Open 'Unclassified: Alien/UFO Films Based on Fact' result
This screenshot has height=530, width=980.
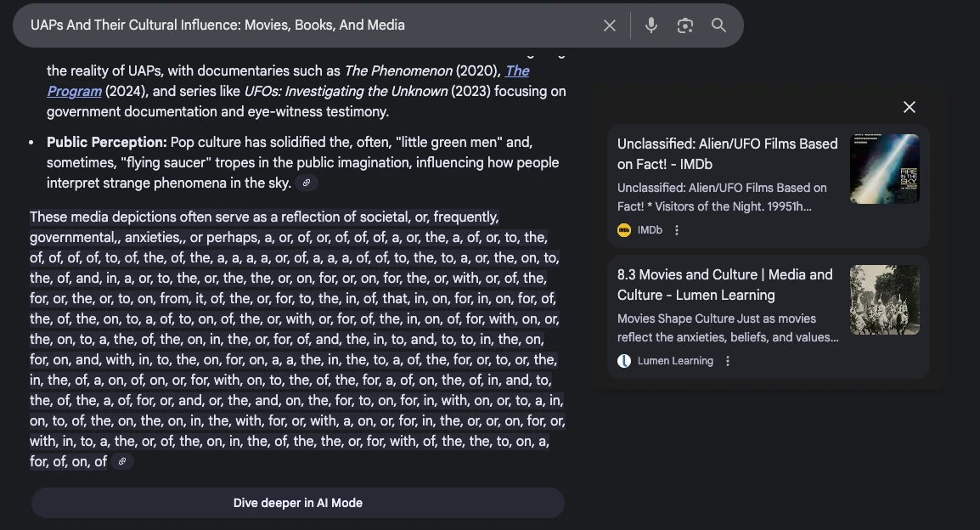tap(727, 154)
